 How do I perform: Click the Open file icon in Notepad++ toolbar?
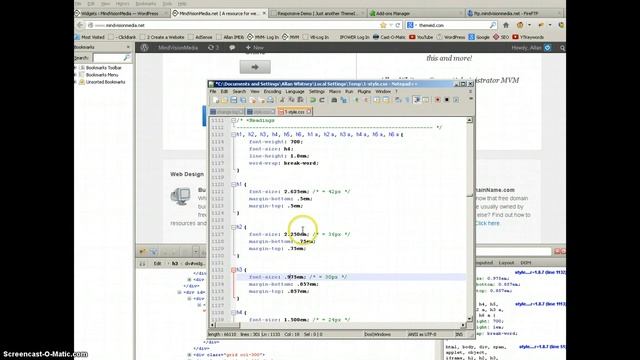[x=224, y=100]
